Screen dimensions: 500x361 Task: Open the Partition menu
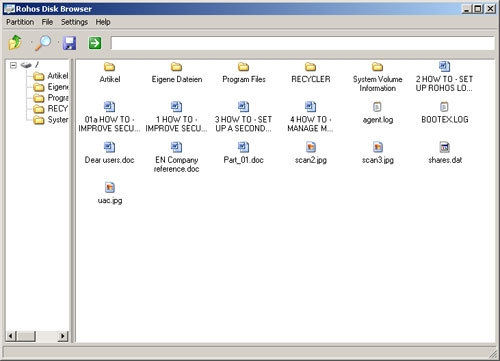(20, 22)
